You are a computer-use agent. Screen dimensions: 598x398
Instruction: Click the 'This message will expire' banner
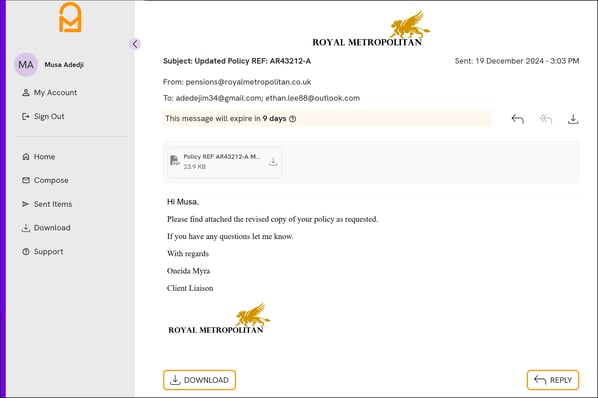click(327, 119)
